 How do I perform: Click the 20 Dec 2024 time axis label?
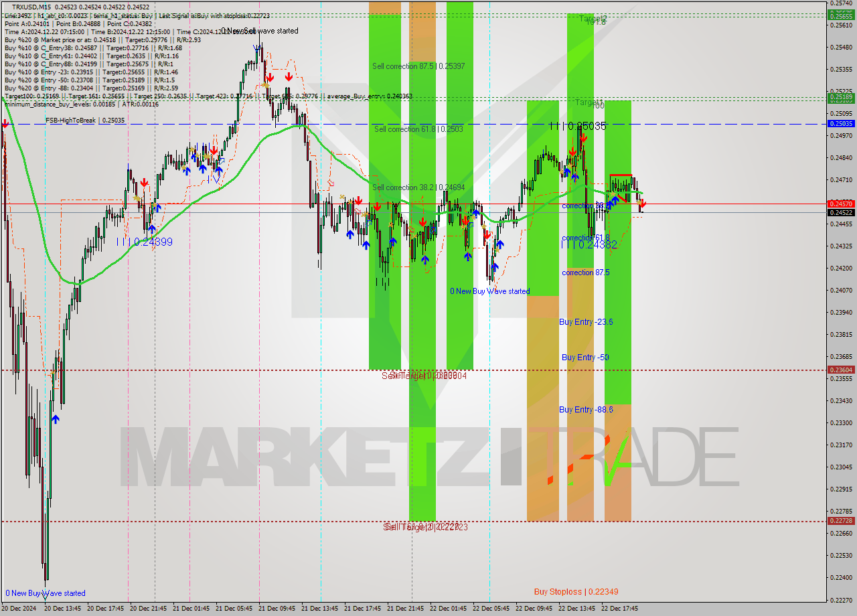coord(19,609)
